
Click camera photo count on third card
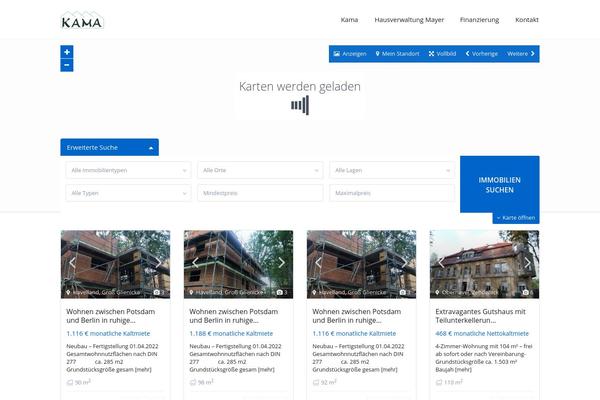pos(405,292)
